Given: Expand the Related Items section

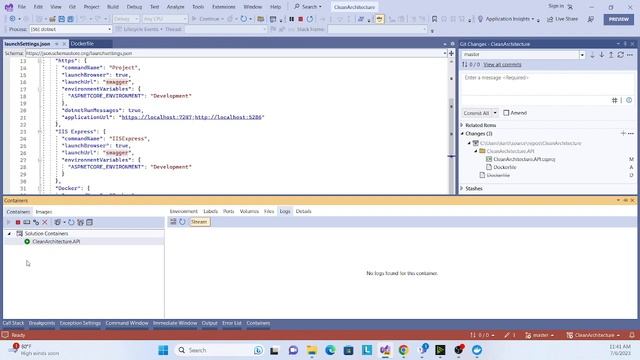Looking at the screenshot, I should [x=462, y=125].
